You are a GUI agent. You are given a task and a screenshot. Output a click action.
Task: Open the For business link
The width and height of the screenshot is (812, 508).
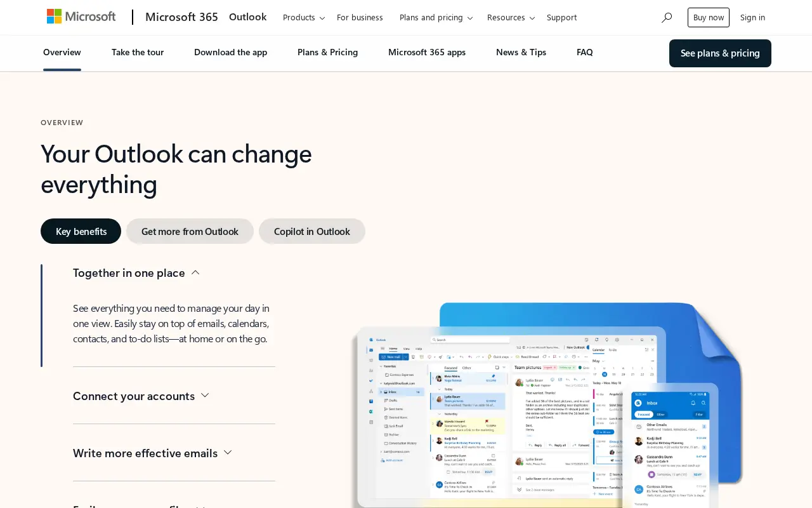coord(360,18)
